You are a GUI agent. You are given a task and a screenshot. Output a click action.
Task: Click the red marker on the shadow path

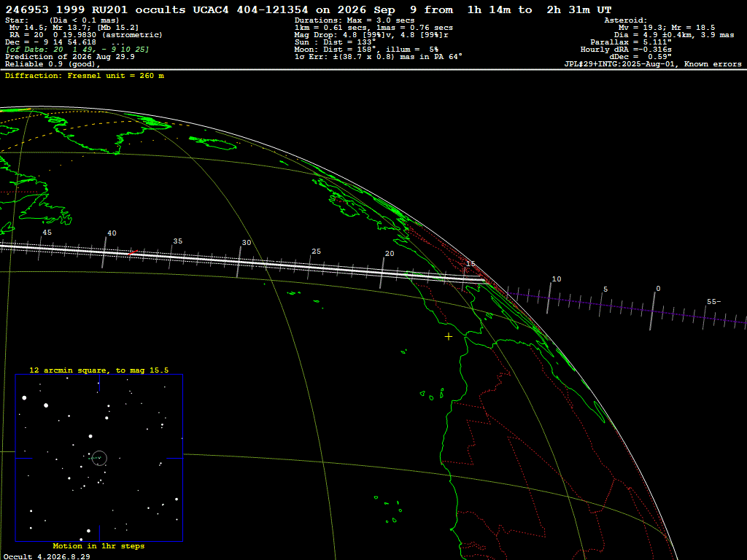(133, 252)
